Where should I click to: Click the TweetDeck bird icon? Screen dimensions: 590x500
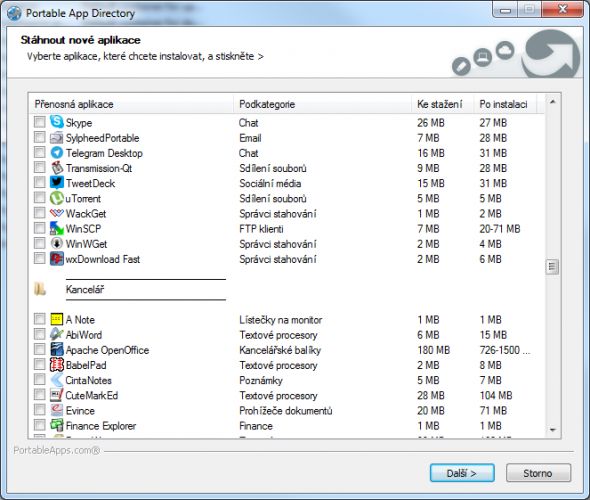click(56, 182)
